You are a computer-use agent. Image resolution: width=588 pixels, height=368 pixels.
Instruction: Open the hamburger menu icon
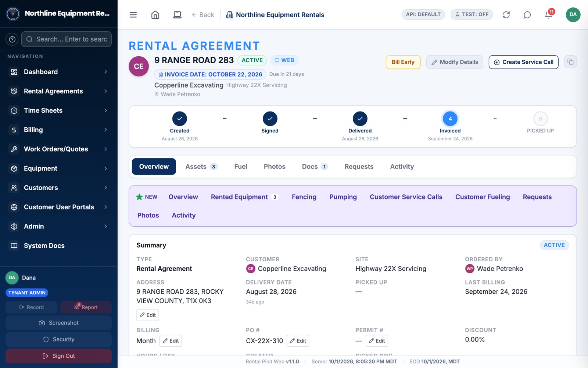click(x=133, y=15)
